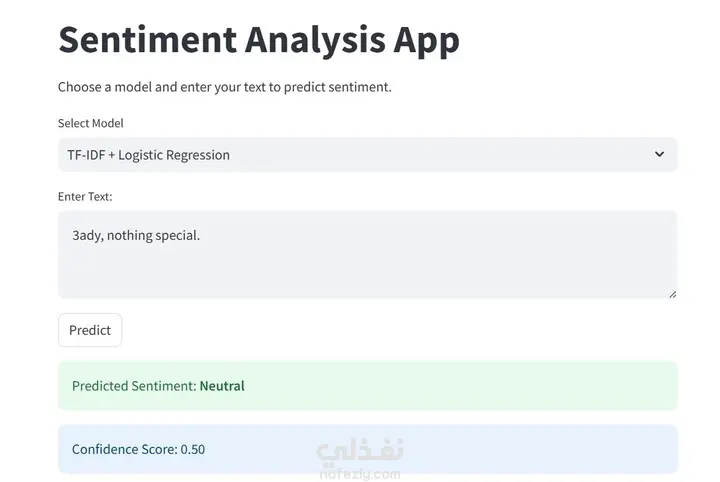The height and width of the screenshot is (482, 720).
Task: Click the nafezly.com watermark logo
Action: (360, 458)
